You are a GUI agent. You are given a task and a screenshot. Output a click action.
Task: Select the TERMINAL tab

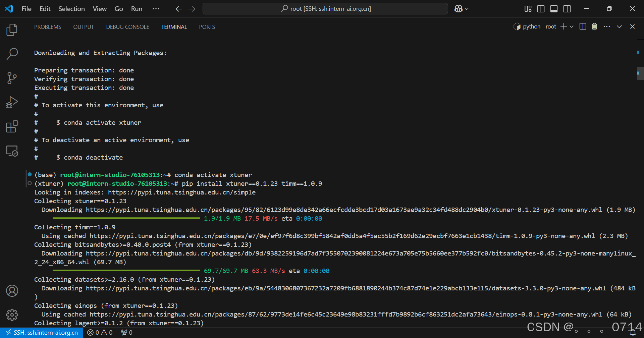[174, 27]
